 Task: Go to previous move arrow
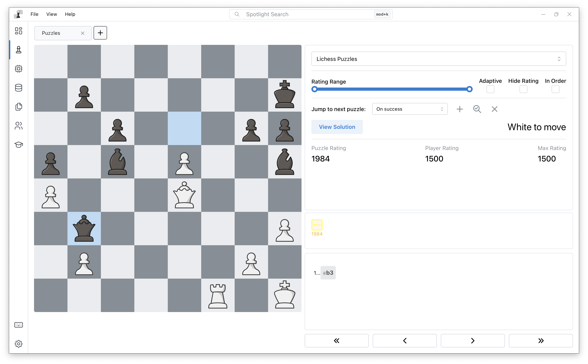tap(405, 341)
